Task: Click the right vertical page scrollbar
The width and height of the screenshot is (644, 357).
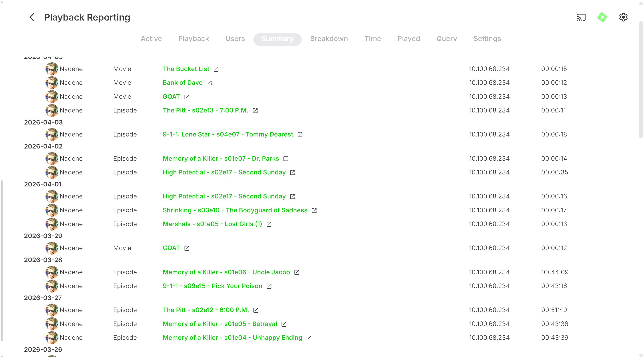Action: tap(641, 80)
